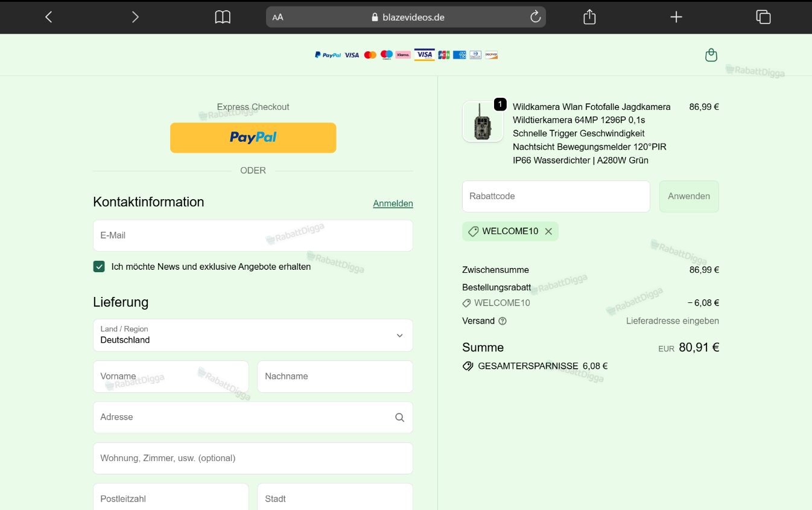Go back with the browser back arrow
Screen dimensions: 812x510
(49, 17)
